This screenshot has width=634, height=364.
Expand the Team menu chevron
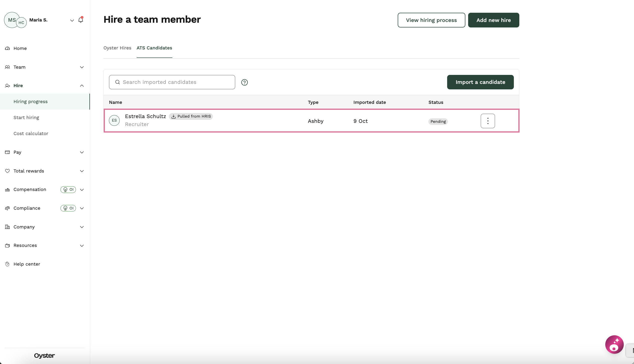tap(82, 67)
